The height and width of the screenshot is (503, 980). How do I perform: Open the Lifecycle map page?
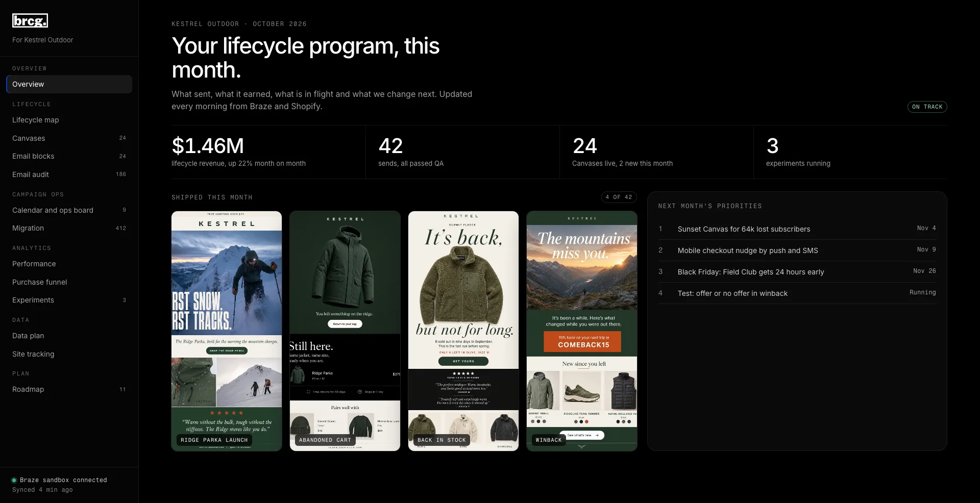coord(69,120)
